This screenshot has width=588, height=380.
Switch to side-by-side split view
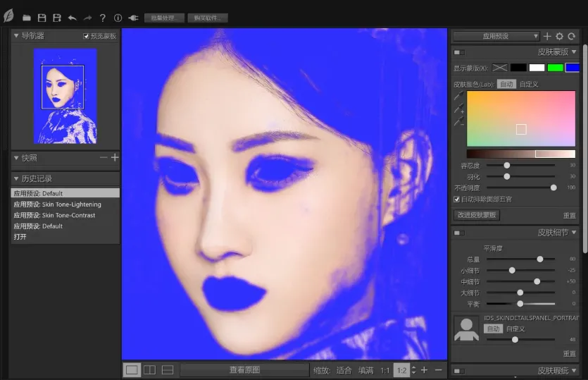[149, 370]
